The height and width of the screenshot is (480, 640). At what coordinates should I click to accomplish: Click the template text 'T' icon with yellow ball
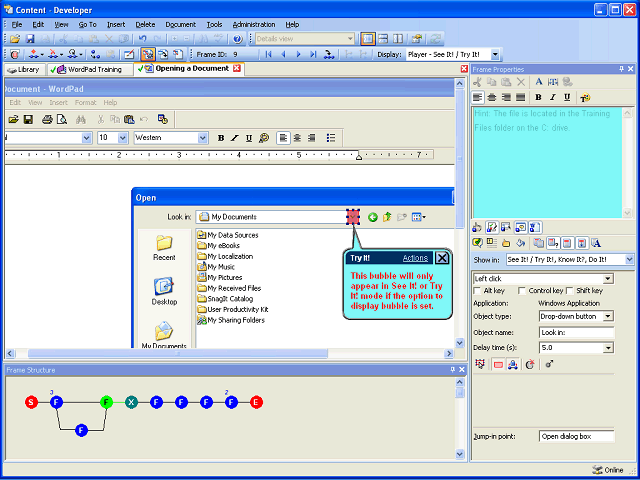(x=585, y=97)
